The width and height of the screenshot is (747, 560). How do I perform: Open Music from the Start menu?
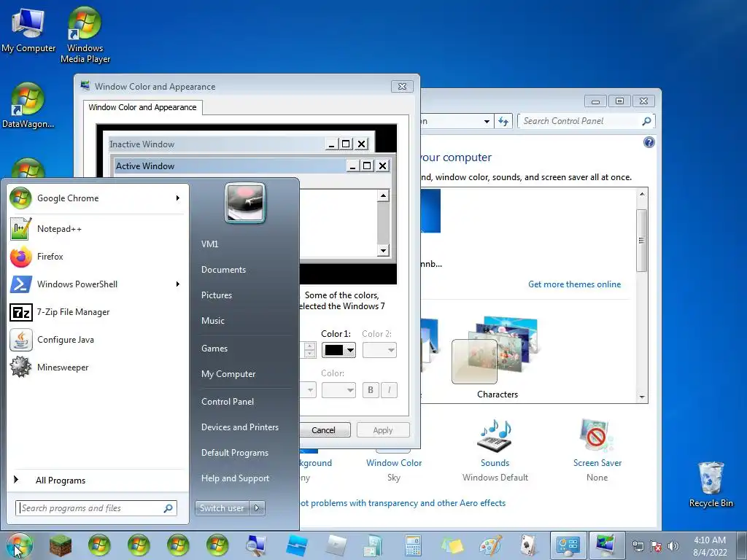click(212, 321)
